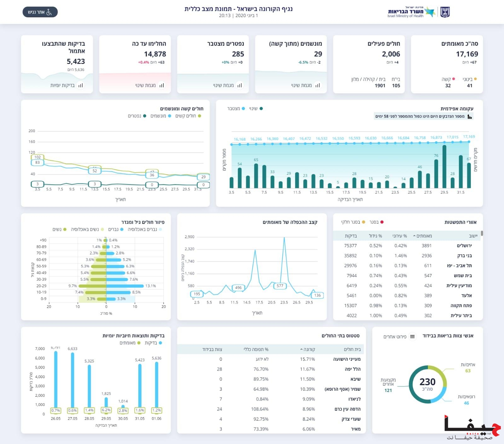Click the State of Israel emblem icon
The height and width of the screenshot is (444, 504).
coord(445,12)
